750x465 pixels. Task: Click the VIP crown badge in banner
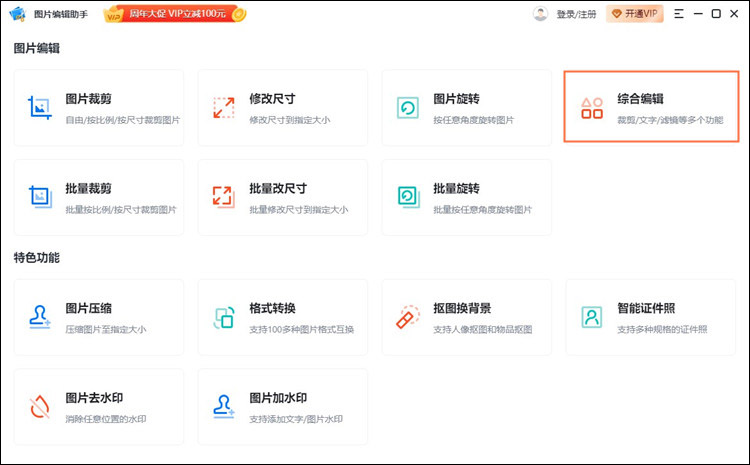click(113, 15)
